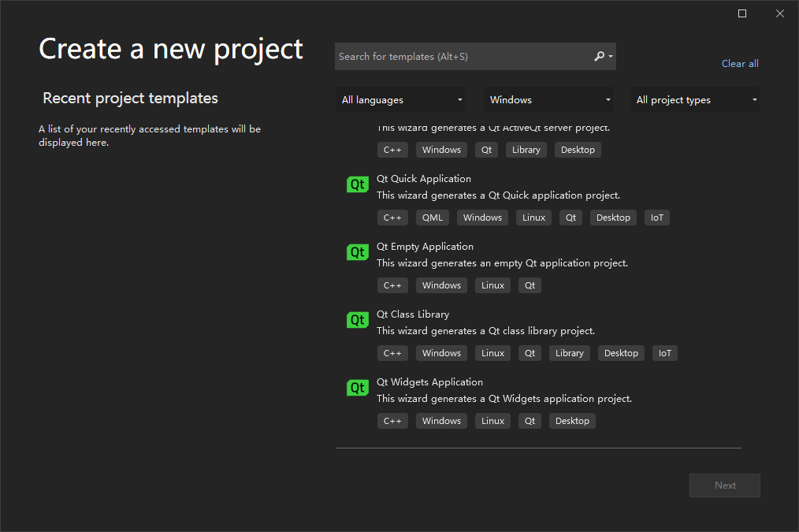Click the Clear all link
Image resolution: width=799 pixels, height=532 pixels.
(740, 64)
